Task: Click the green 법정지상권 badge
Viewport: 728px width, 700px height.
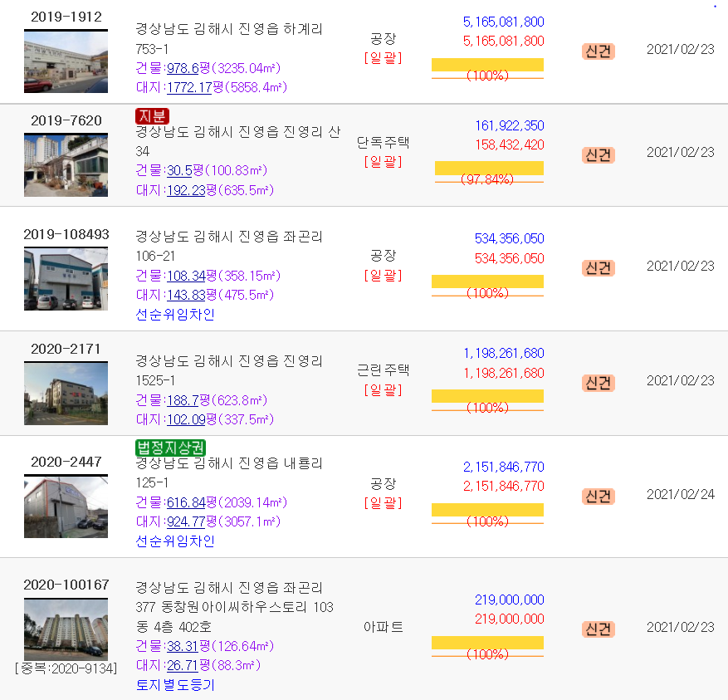Action: (170, 448)
